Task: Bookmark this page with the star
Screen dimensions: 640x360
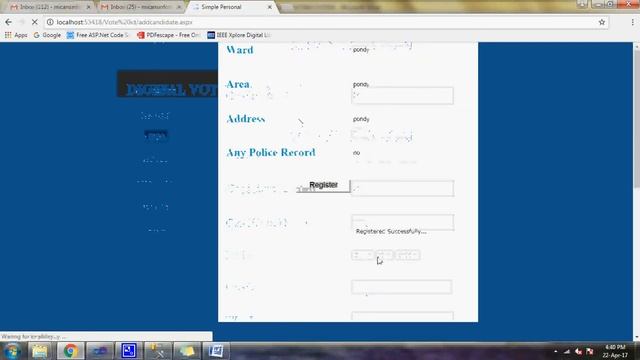Action: coord(602,22)
